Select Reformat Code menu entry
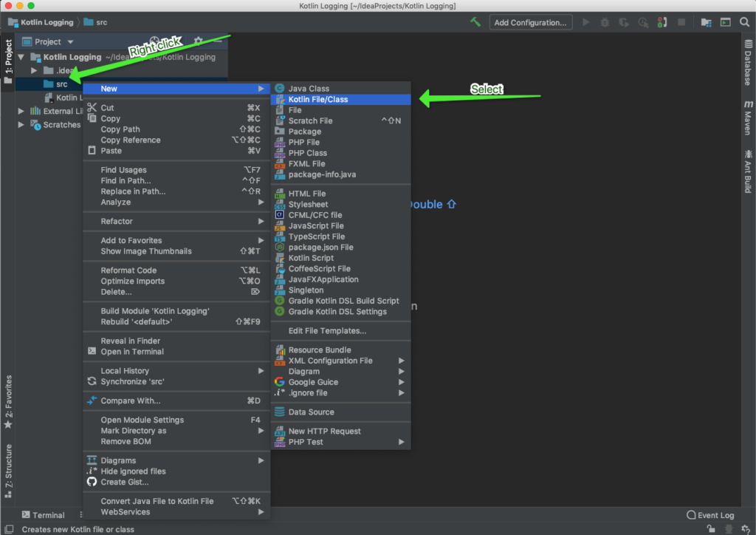 (128, 270)
